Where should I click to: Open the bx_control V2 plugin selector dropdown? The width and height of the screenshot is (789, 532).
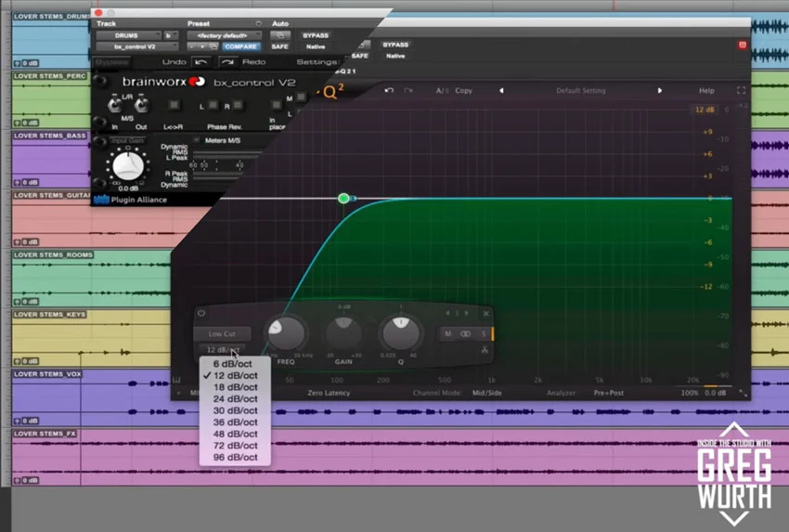point(137,46)
